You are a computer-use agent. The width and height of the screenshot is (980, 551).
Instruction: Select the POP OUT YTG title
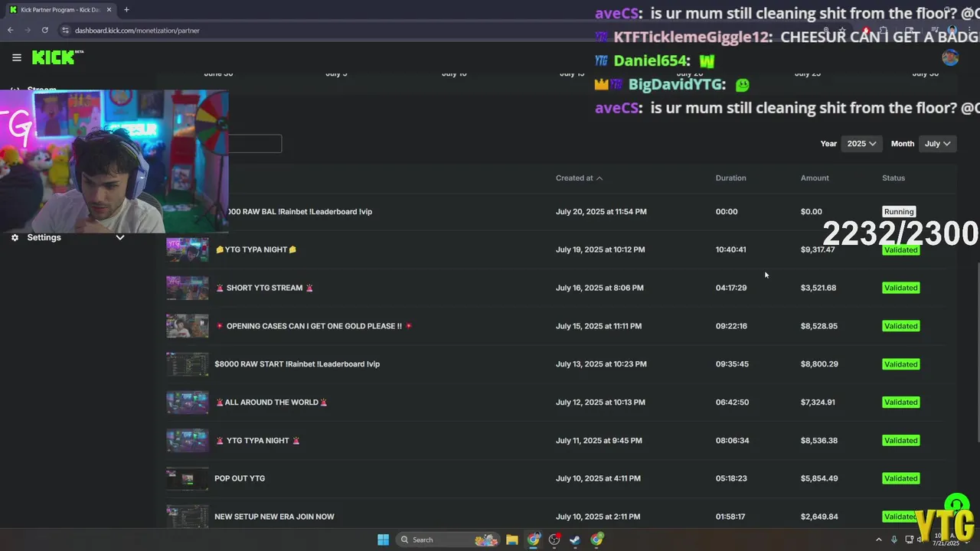[x=240, y=478]
